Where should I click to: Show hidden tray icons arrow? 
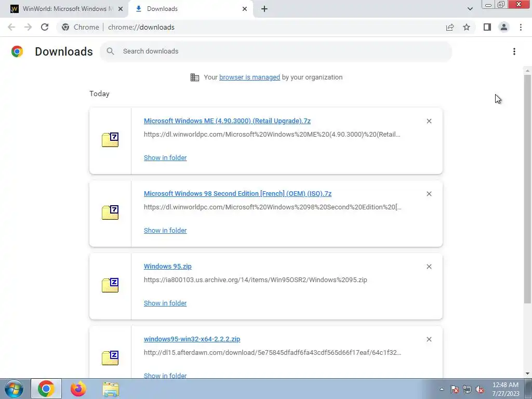coord(442,390)
